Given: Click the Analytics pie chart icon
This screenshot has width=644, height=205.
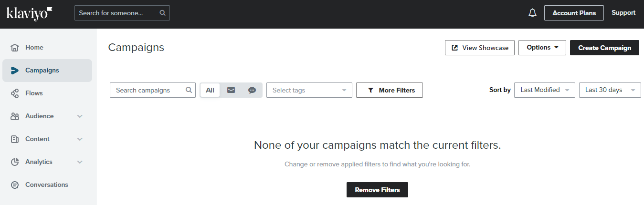Looking at the screenshot, I should click(15, 162).
